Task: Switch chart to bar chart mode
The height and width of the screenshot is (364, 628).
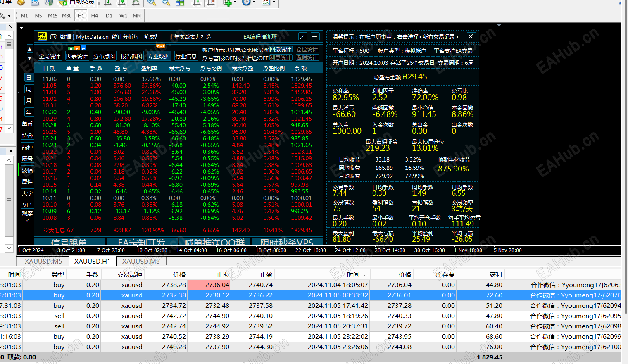Action: (108, 2)
